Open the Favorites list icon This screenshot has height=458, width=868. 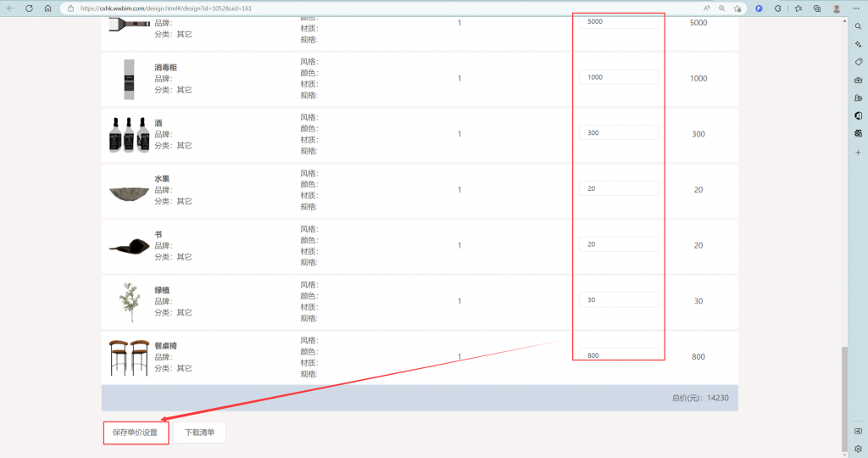point(798,8)
